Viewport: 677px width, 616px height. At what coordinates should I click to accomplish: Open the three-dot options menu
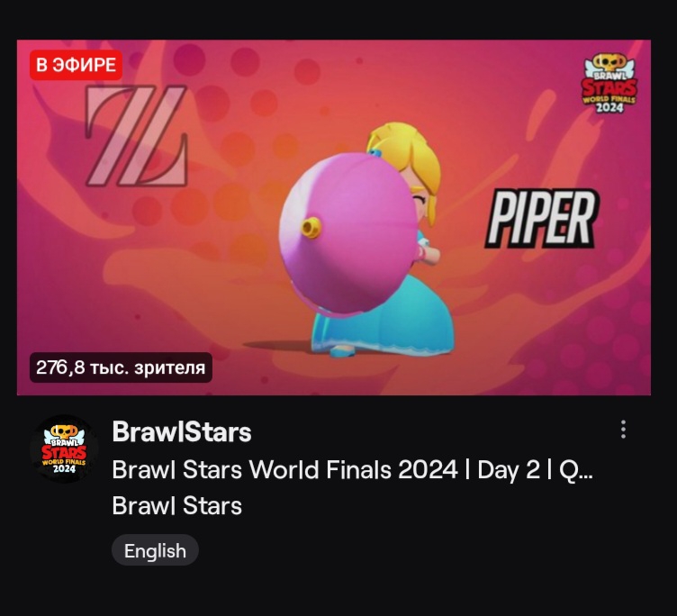pyautogui.click(x=623, y=430)
